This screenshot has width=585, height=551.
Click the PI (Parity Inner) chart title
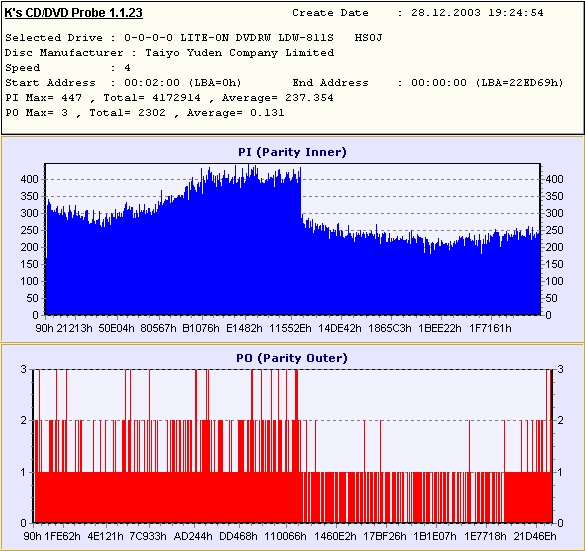[292, 152]
